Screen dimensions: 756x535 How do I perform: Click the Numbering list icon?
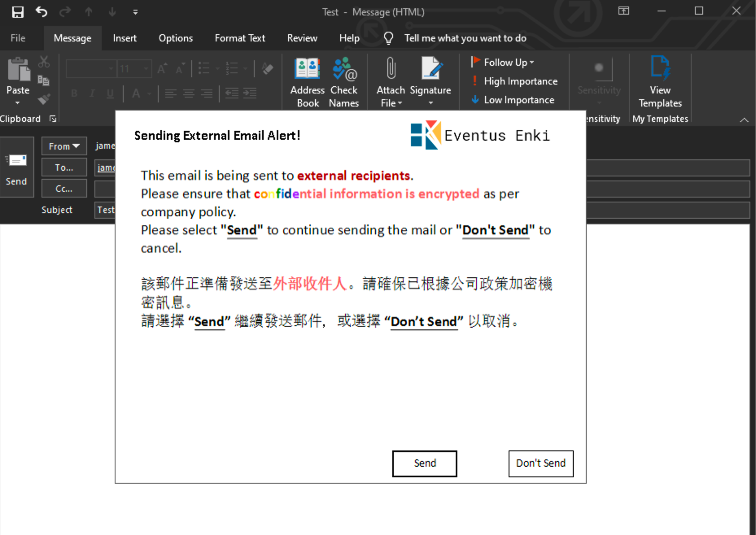232,68
